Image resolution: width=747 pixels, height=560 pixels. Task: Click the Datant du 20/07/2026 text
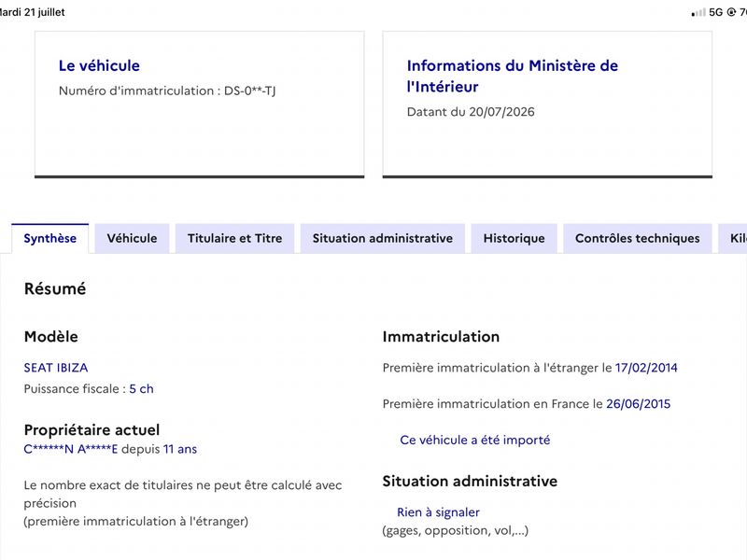(x=471, y=112)
